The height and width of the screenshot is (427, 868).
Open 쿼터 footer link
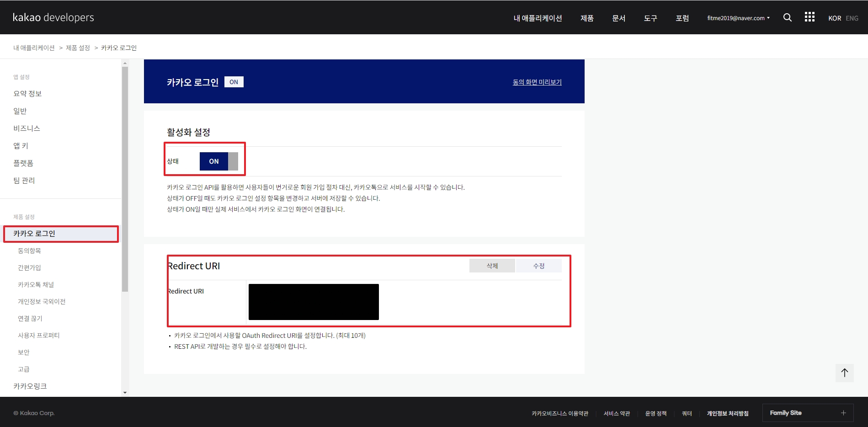tap(687, 413)
